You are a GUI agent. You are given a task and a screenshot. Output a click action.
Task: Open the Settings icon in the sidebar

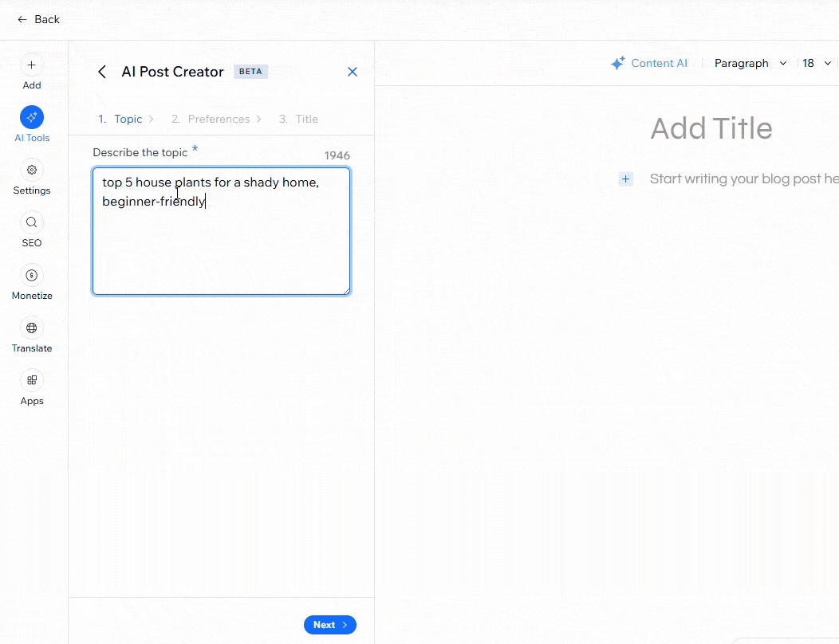coord(31,177)
